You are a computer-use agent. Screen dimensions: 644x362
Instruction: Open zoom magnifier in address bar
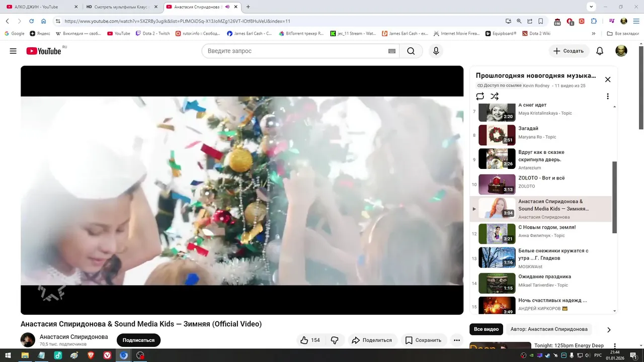point(519,21)
